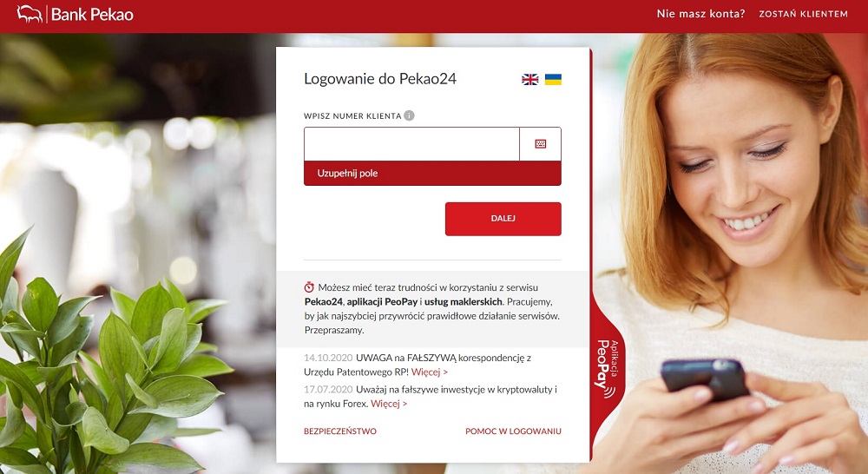Open the POMOC W LOGOWANIU link
The height and width of the screenshot is (474, 868).
click(513, 431)
